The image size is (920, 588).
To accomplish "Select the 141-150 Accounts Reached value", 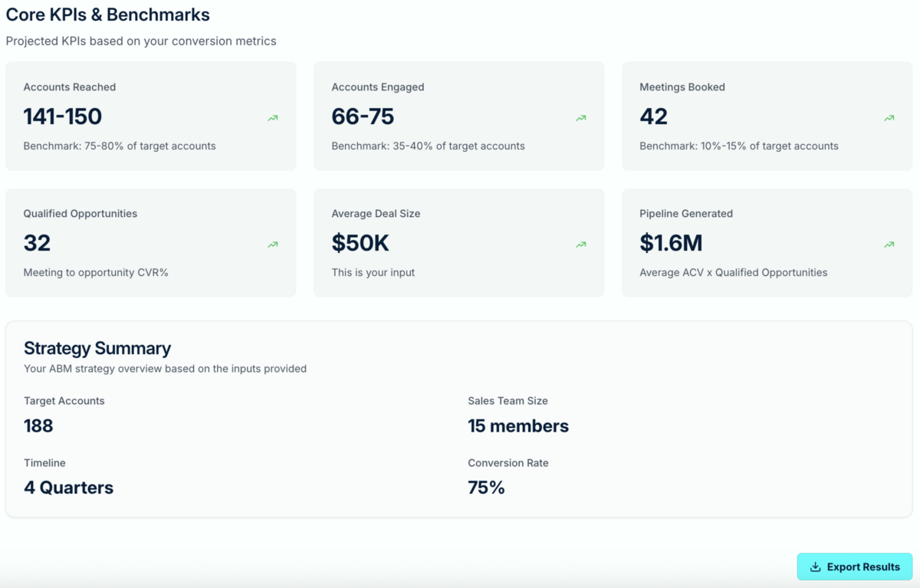I will point(63,117).
